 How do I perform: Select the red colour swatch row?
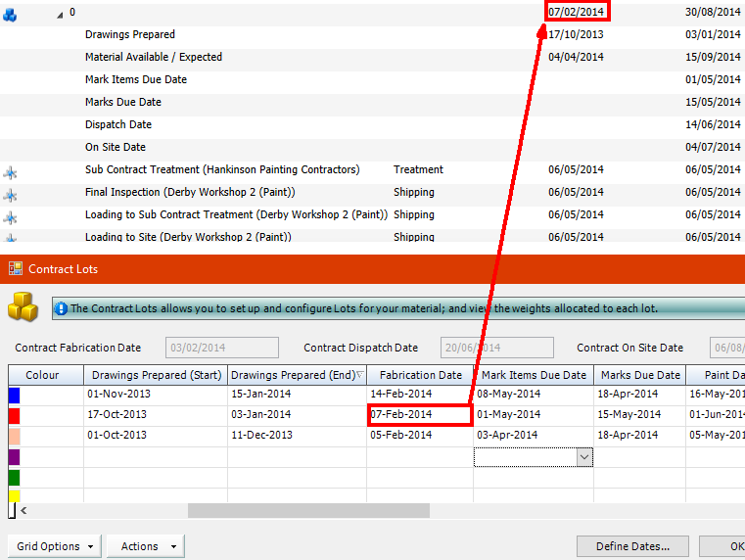(x=14, y=415)
